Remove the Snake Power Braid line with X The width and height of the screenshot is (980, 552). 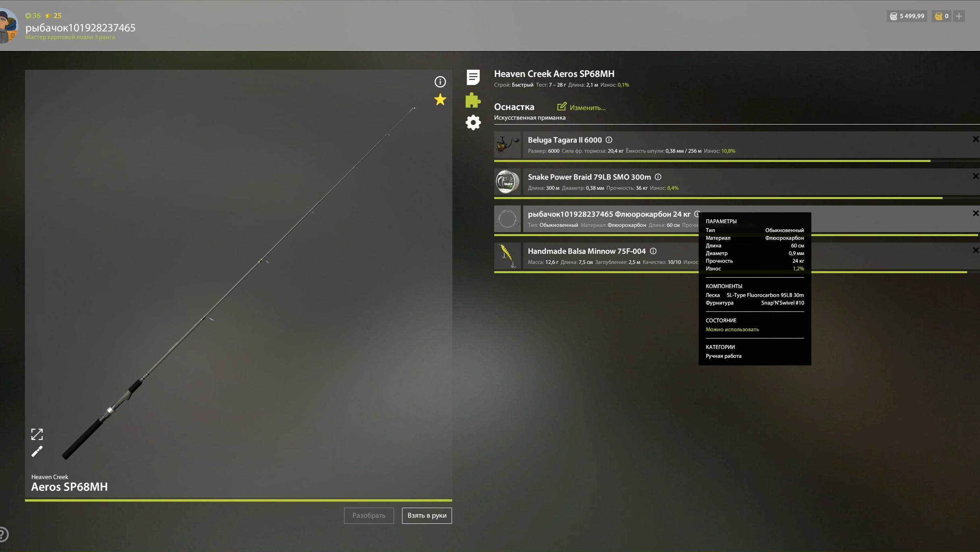coord(975,176)
